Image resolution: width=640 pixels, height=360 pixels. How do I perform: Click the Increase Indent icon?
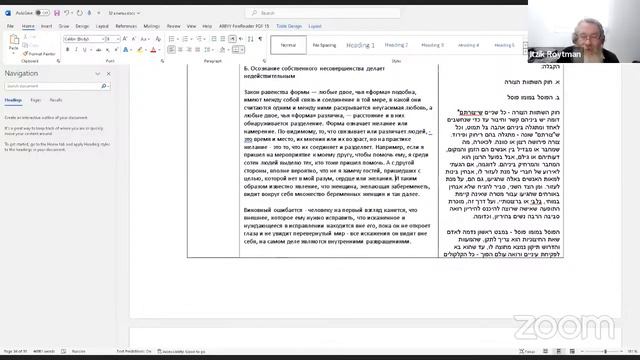pos(223,39)
